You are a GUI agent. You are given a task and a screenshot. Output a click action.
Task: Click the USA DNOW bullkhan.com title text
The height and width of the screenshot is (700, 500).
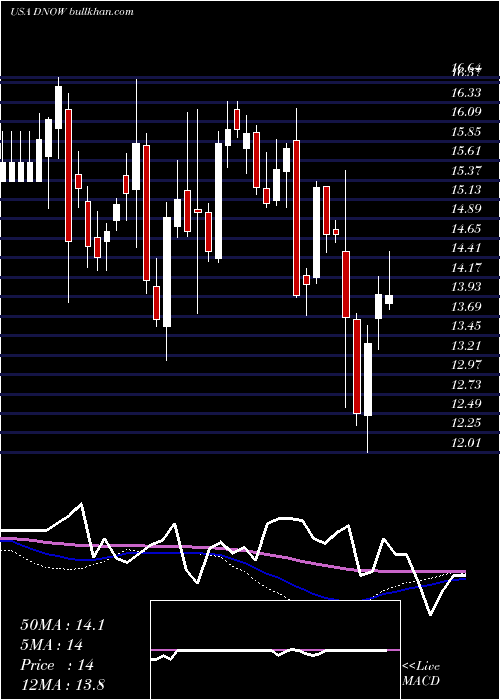click(x=72, y=12)
